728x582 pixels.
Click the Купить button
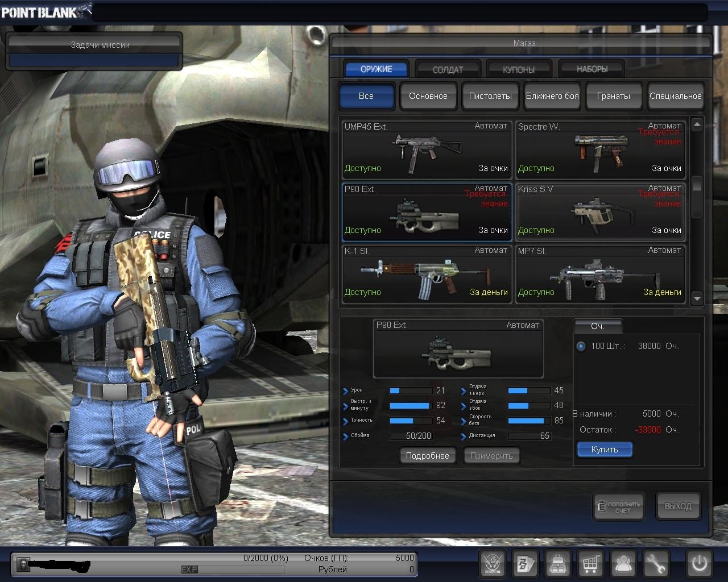click(x=605, y=450)
